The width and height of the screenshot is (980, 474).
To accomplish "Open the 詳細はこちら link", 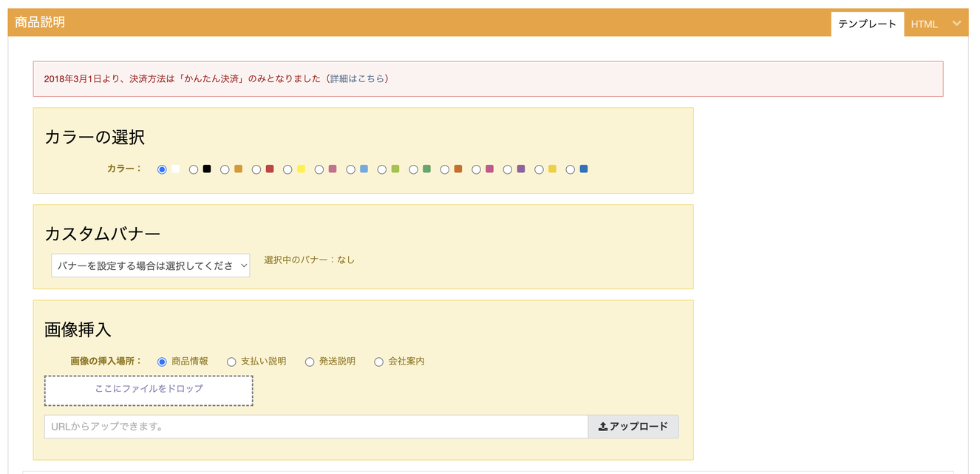I will 357,78.
